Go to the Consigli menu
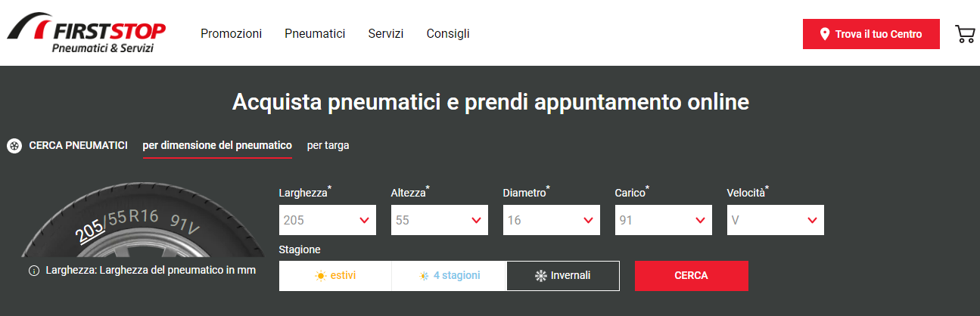The image size is (980, 316). click(x=448, y=34)
